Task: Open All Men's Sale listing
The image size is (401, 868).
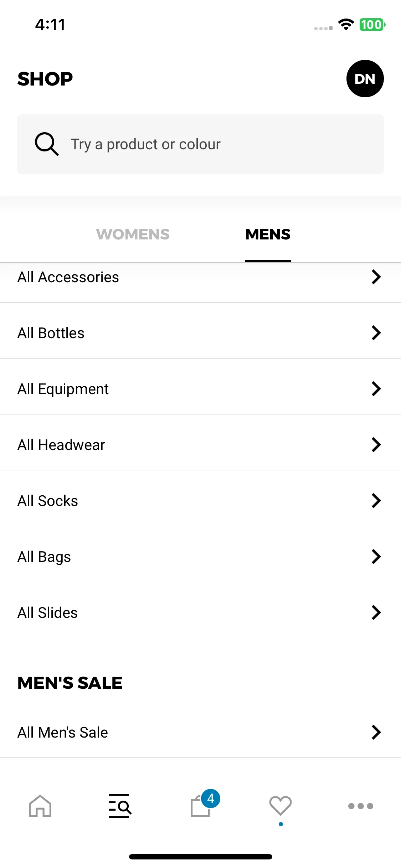Action: point(200,732)
